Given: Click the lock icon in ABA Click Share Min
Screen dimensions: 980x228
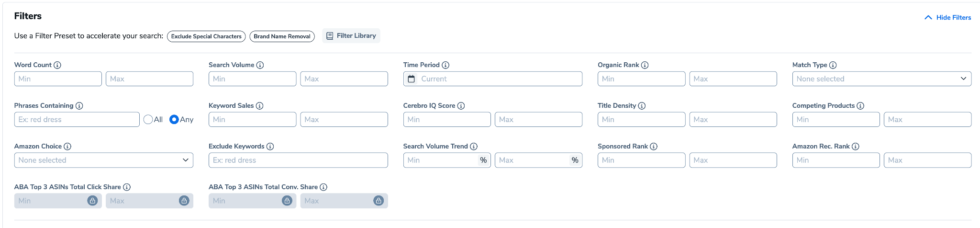Looking at the screenshot, I should pos(92,201).
